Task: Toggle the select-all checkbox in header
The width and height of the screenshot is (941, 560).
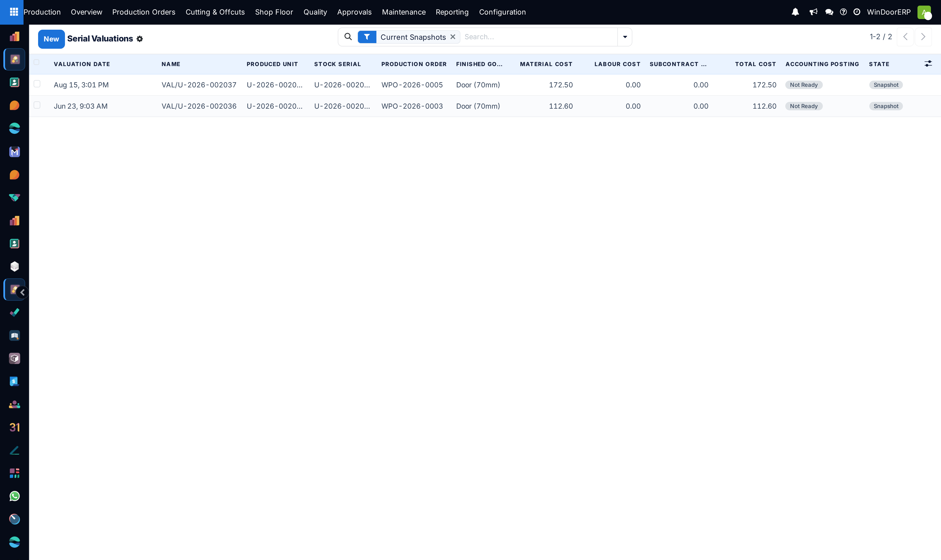Action: (37, 62)
